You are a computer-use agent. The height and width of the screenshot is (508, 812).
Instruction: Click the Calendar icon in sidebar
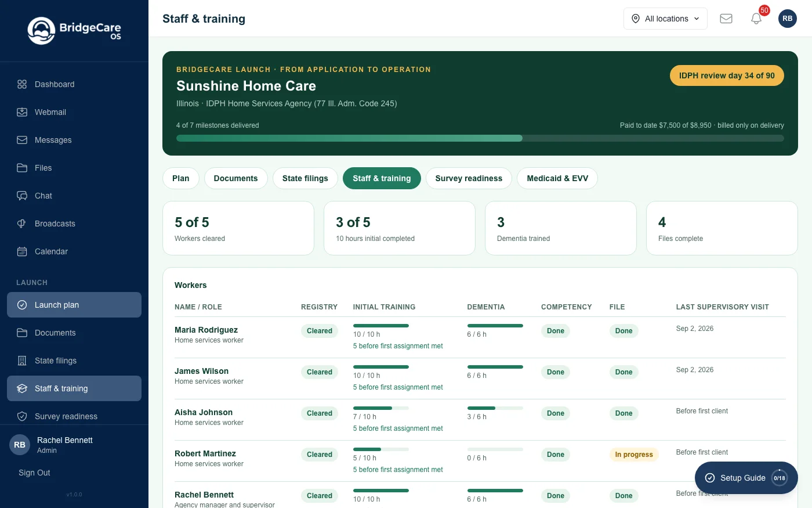(22, 251)
